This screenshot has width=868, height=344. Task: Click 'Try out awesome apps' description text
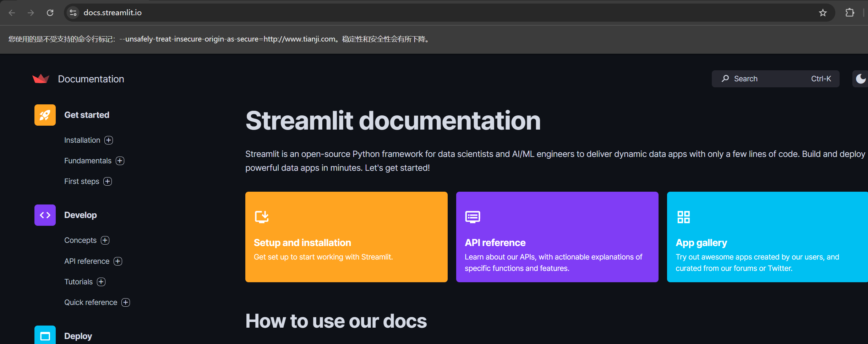point(757,263)
